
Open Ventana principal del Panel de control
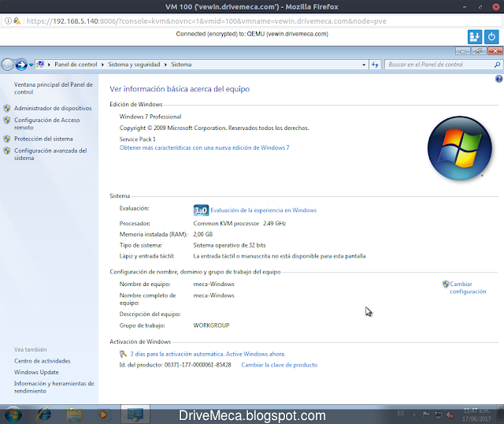coord(54,88)
